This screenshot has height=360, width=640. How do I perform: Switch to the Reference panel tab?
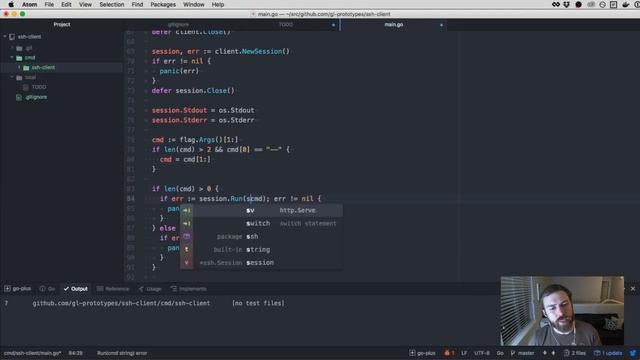[113, 289]
